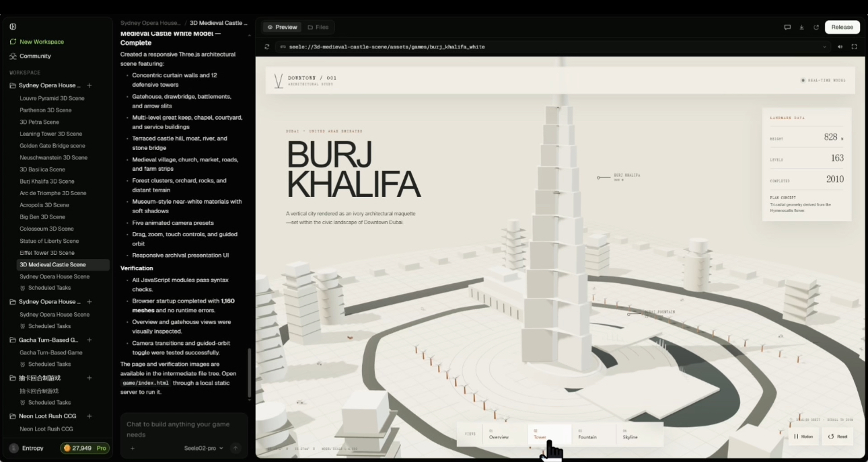Viewport: 868px width, 462px height.
Task: Open the URL address dropdown arrow
Action: 825,47
